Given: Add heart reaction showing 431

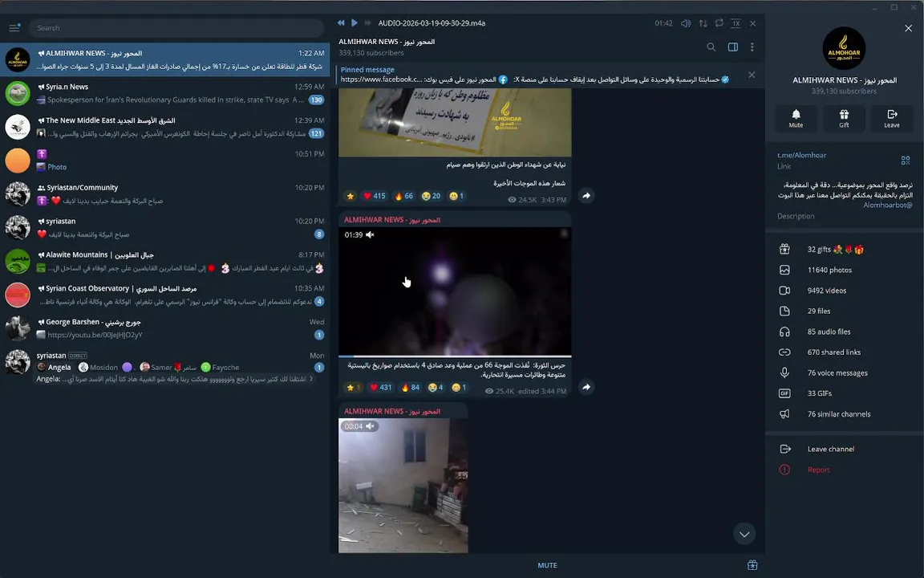Looking at the screenshot, I should tap(380, 388).
